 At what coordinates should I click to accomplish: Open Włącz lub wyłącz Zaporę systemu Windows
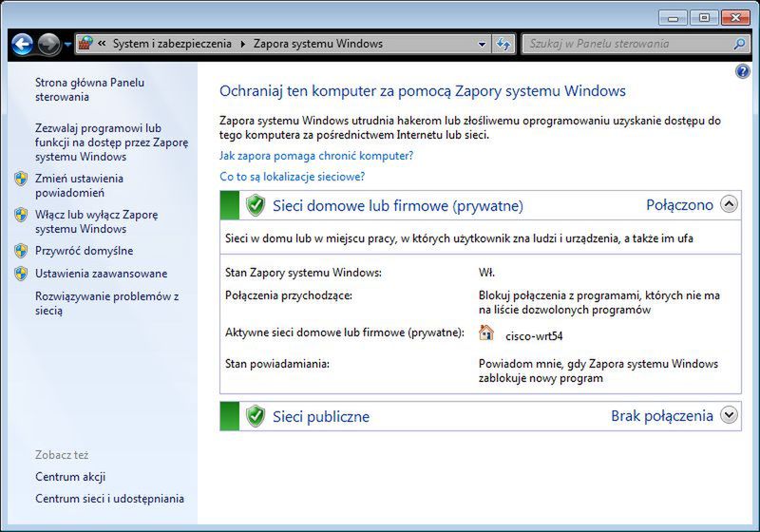point(97,221)
